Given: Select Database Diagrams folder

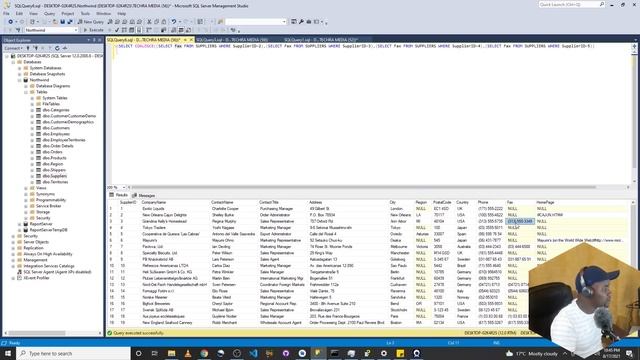Looking at the screenshot, I should pos(53,86).
